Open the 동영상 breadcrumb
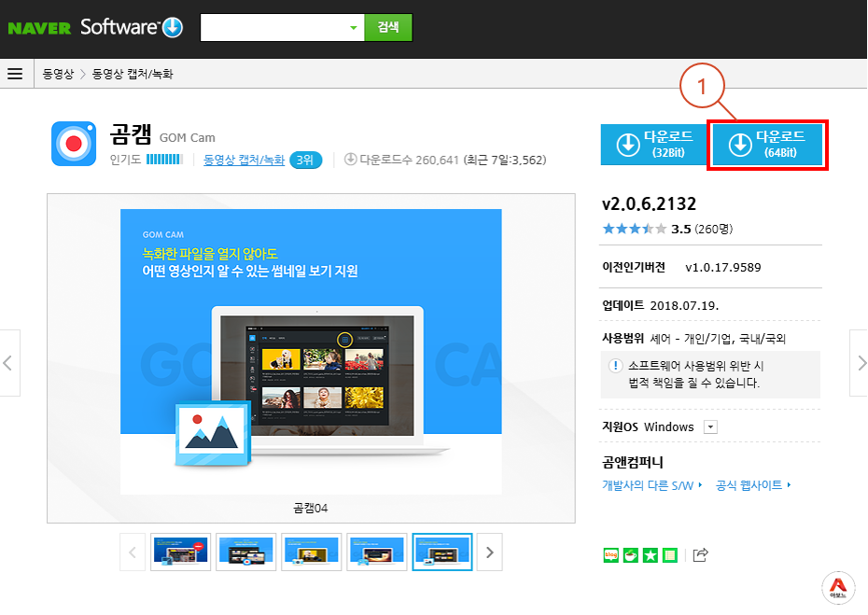 point(58,74)
